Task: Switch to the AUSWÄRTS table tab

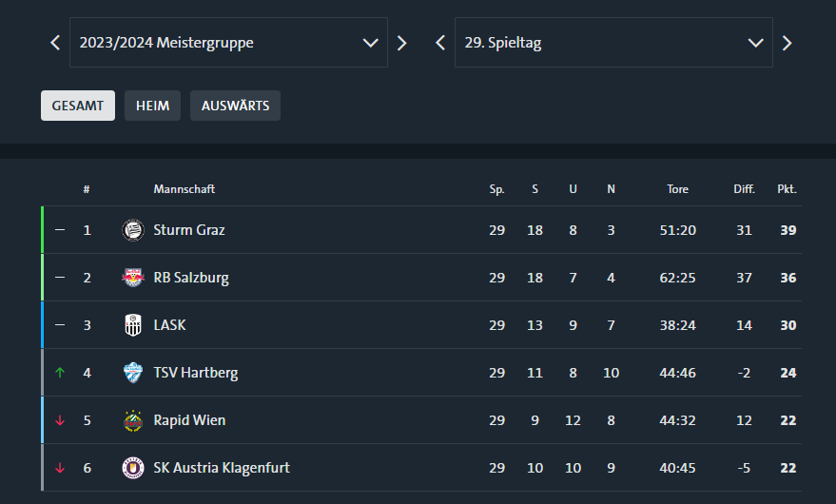Action: [x=235, y=106]
